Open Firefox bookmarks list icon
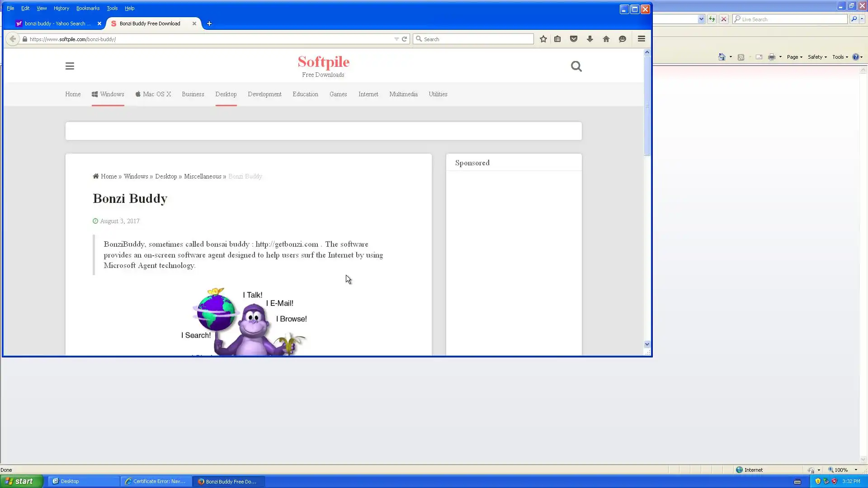The height and width of the screenshot is (488, 868). pyautogui.click(x=557, y=39)
